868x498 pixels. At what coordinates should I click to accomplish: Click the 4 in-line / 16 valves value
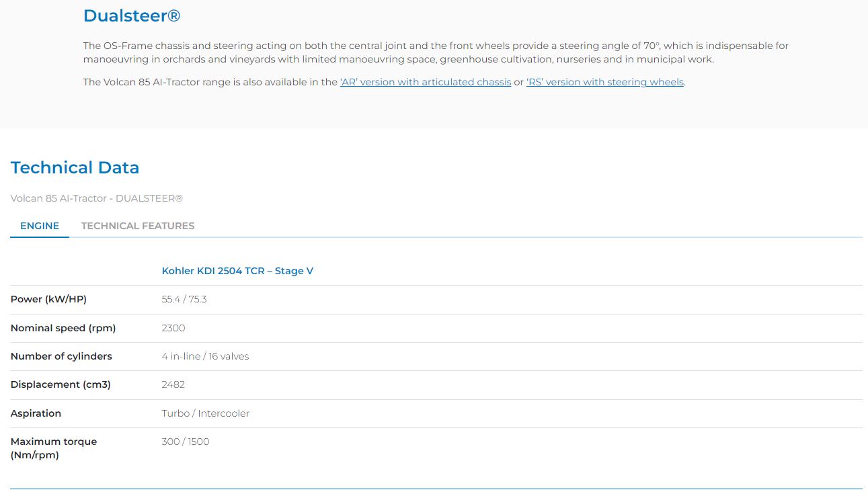pos(205,356)
